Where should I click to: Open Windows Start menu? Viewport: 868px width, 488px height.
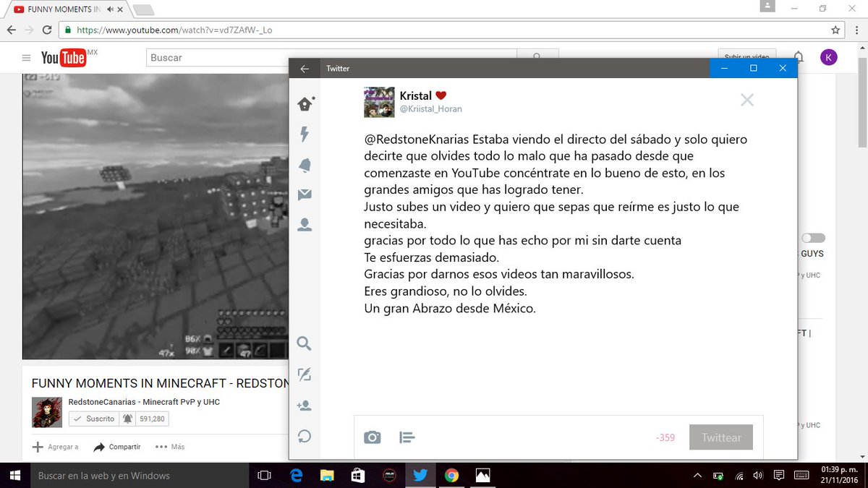[14, 476]
